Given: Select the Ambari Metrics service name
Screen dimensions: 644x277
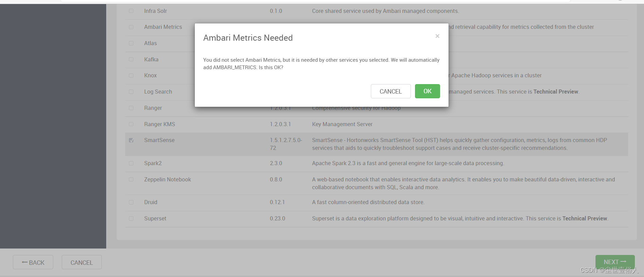Looking at the screenshot, I should 163,27.
